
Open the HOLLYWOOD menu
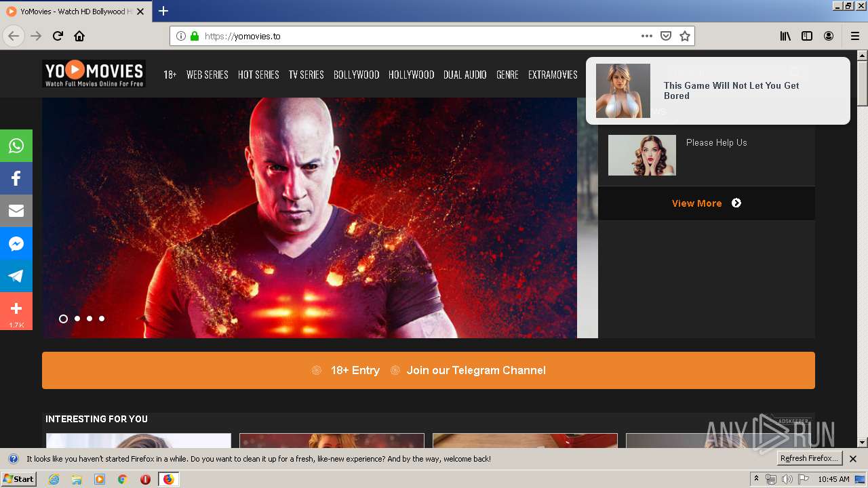pyautogui.click(x=411, y=75)
